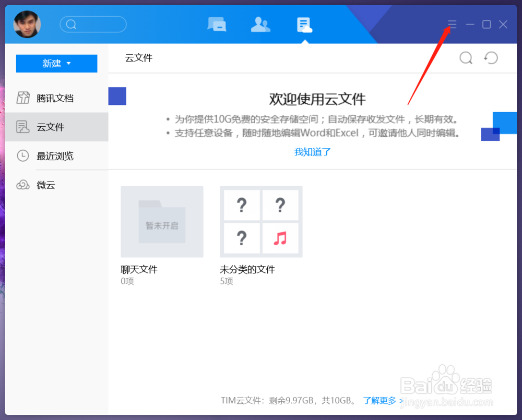Open the main menu at top right

click(452, 24)
